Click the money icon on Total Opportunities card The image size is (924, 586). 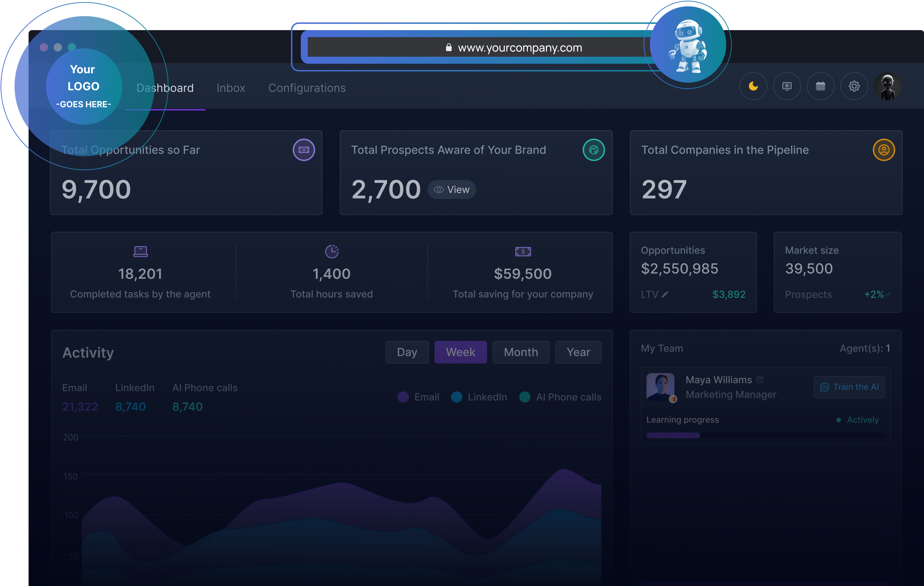click(x=304, y=150)
